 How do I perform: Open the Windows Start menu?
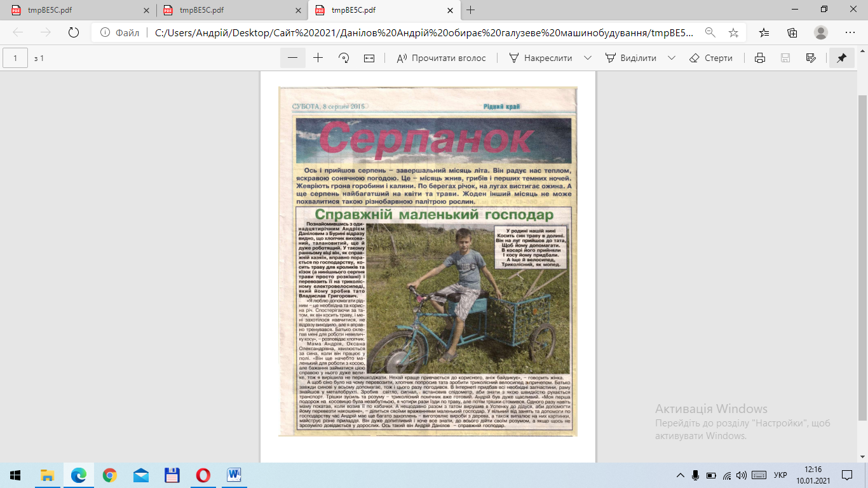(x=15, y=475)
